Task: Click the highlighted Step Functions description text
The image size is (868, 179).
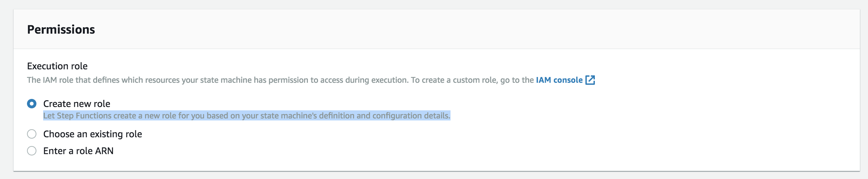Action: (247, 116)
